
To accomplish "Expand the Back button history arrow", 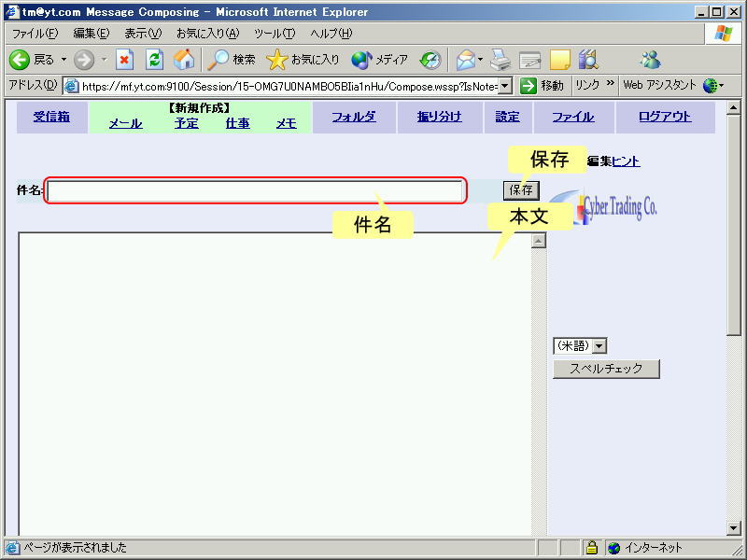I will [65, 60].
